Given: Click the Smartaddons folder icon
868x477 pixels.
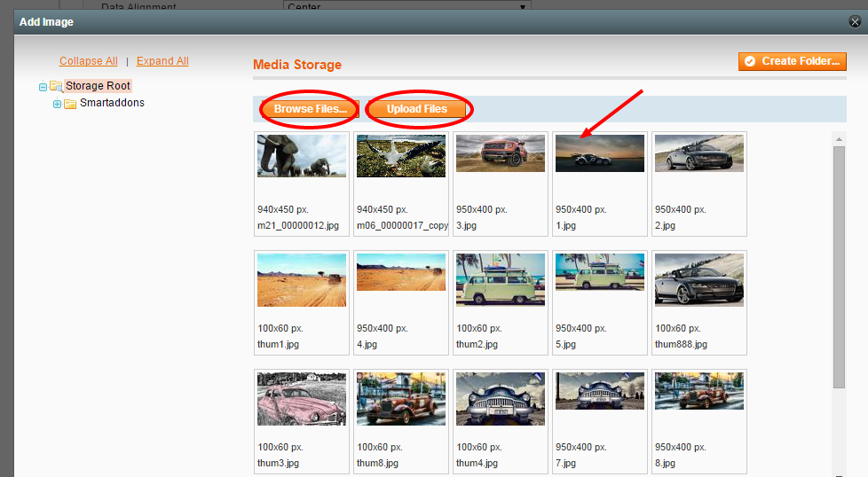Looking at the screenshot, I should (x=70, y=104).
